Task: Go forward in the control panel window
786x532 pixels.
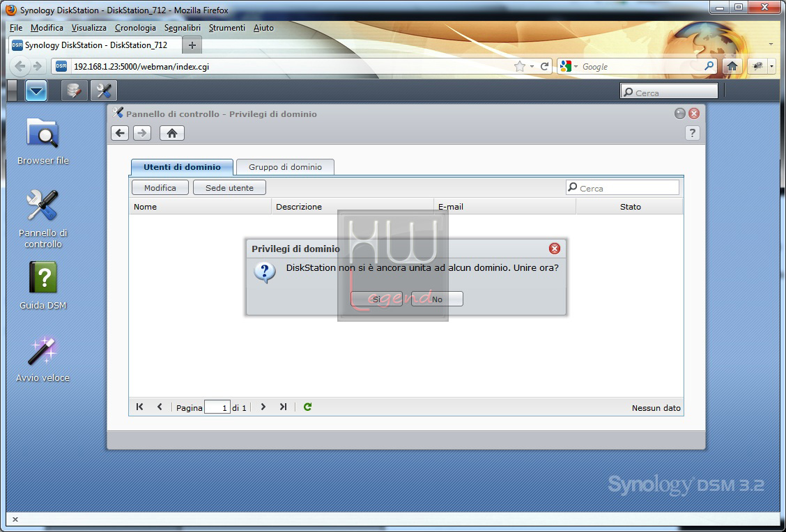Action: click(142, 133)
